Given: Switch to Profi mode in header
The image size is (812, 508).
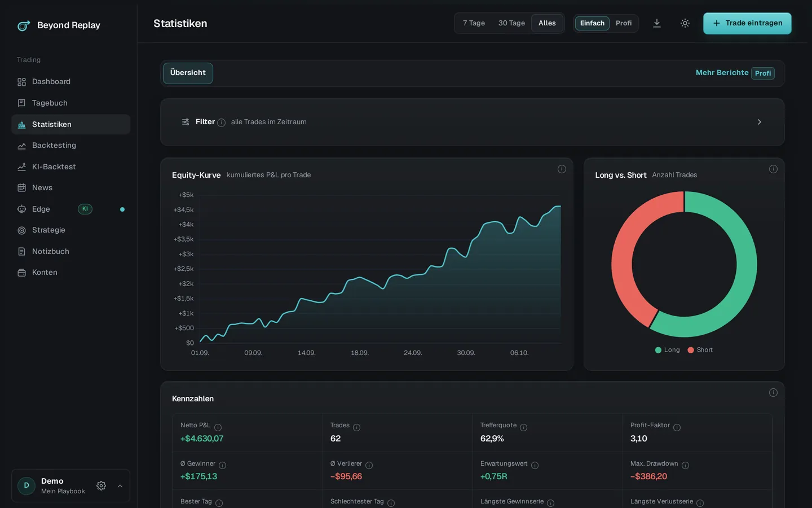Looking at the screenshot, I should click(x=624, y=23).
